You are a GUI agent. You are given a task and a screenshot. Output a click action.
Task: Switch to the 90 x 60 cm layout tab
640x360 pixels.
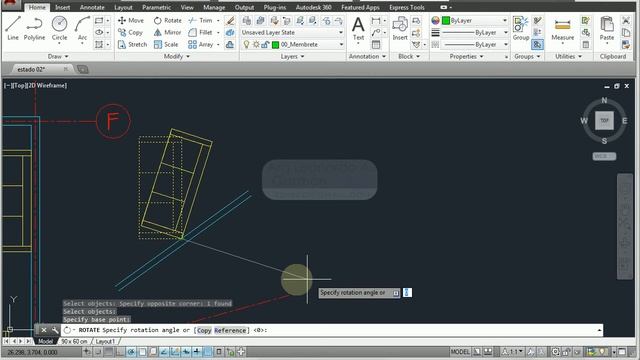(74, 341)
